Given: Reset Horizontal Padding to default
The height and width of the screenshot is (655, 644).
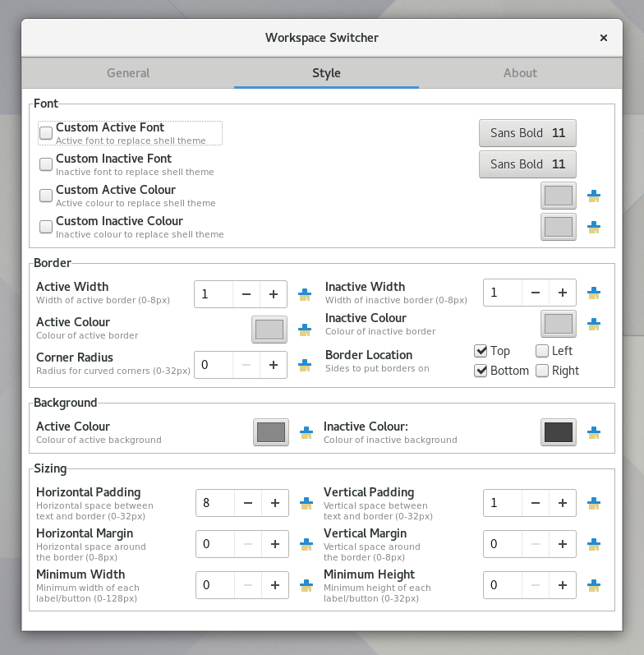Looking at the screenshot, I should [306, 503].
